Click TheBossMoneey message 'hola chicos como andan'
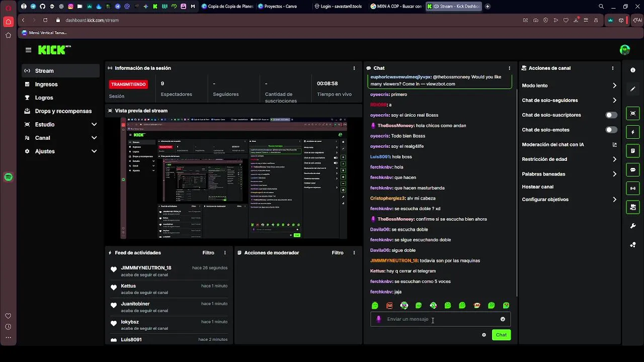 point(418,126)
